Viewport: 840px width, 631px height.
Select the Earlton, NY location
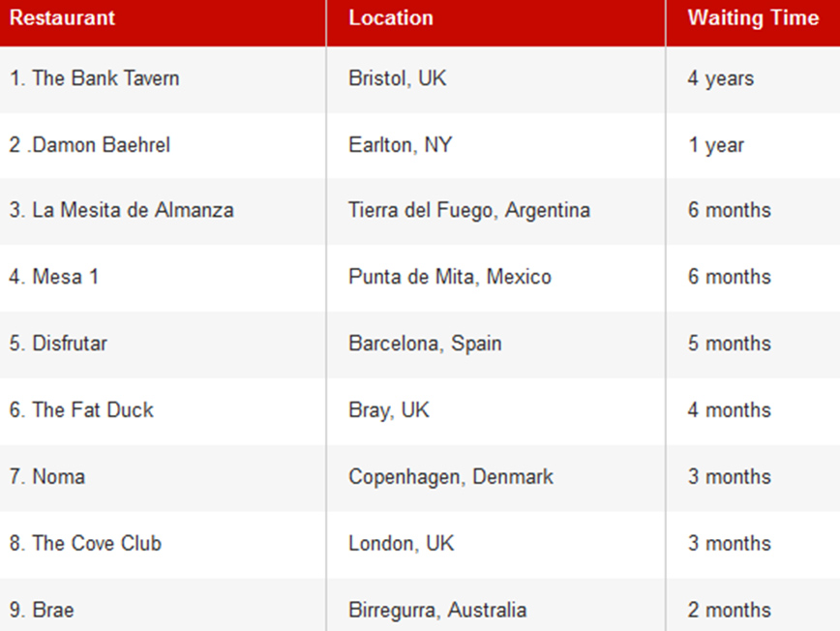400,145
